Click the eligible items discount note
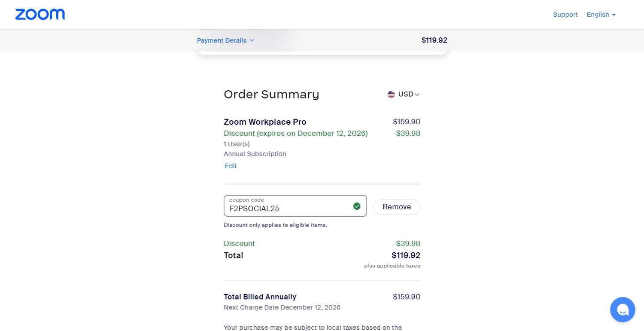Image resolution: width=644 pixels, height=331 pixels. [275, 225]
